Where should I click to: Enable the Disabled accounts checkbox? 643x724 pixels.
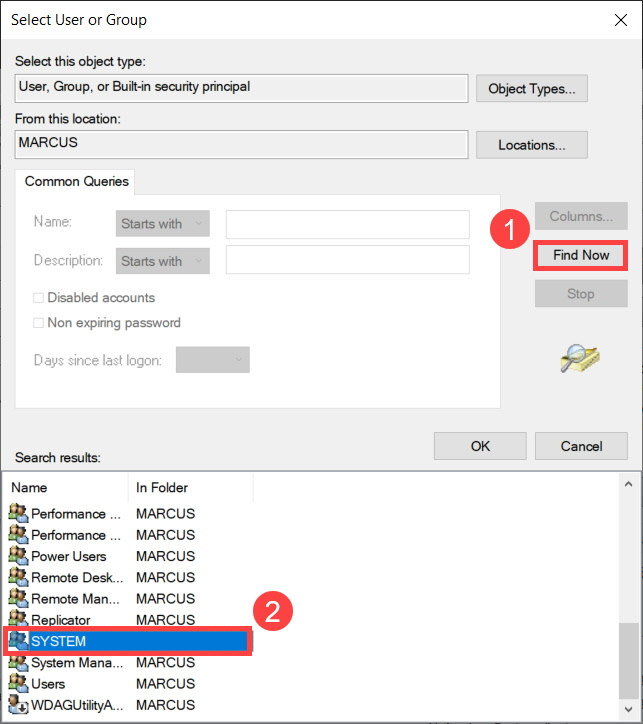click(x=40, y=298)
